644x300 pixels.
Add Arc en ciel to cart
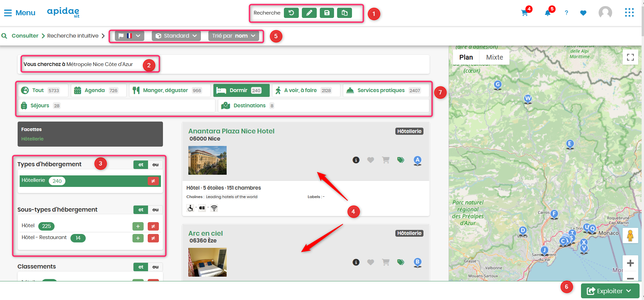point(386,262)
